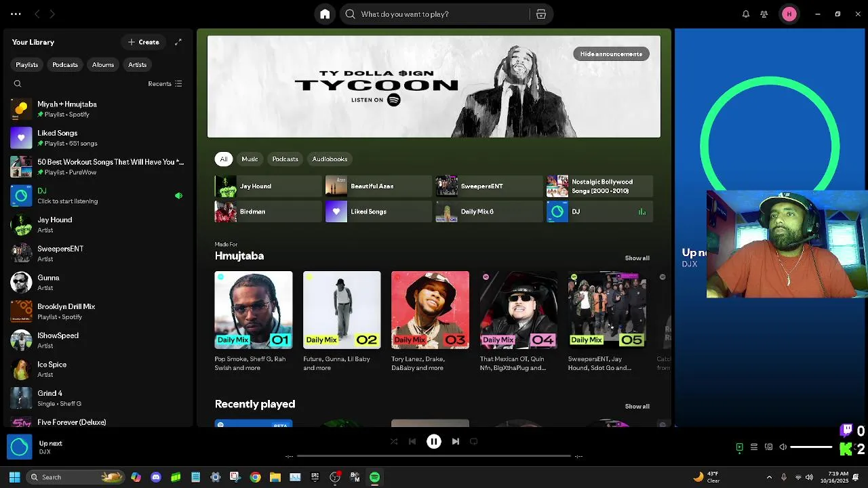Show all Made For Hmujtaba mixes
The width and height of the screenshot is (868, 488).
click(x=637, y=258)
